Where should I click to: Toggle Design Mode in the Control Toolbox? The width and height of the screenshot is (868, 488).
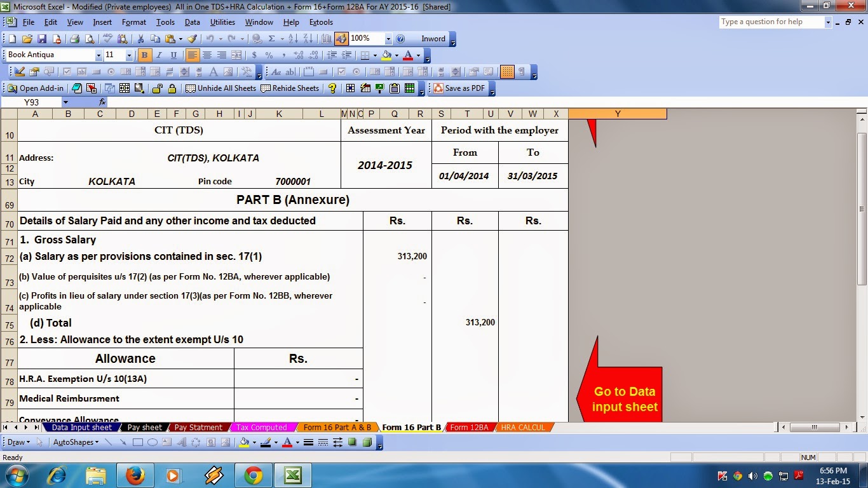[x=20, y=72]
